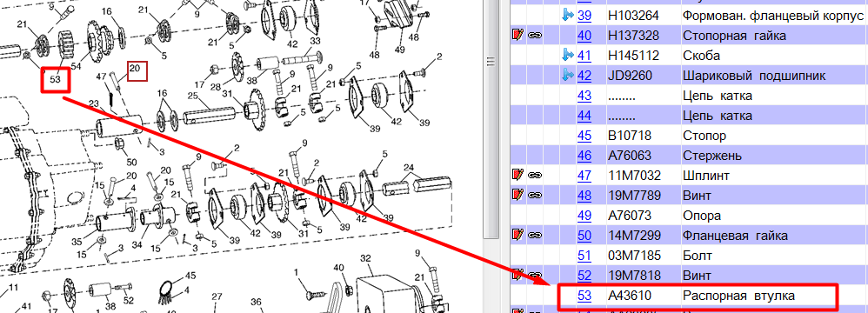This screenshot has width=868, height=313.
Task: Open the chain-link icon beside item 50
Action: [535, 236]
